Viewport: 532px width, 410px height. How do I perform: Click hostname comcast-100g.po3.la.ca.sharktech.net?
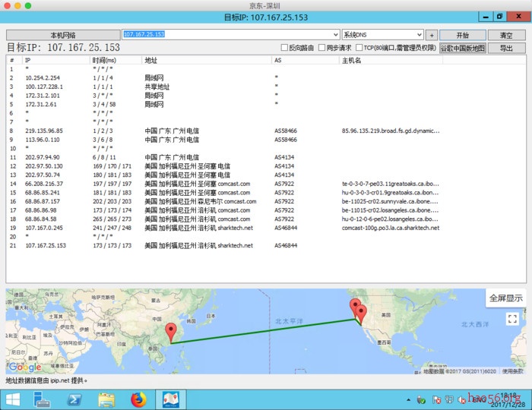(x=391, y=228)
